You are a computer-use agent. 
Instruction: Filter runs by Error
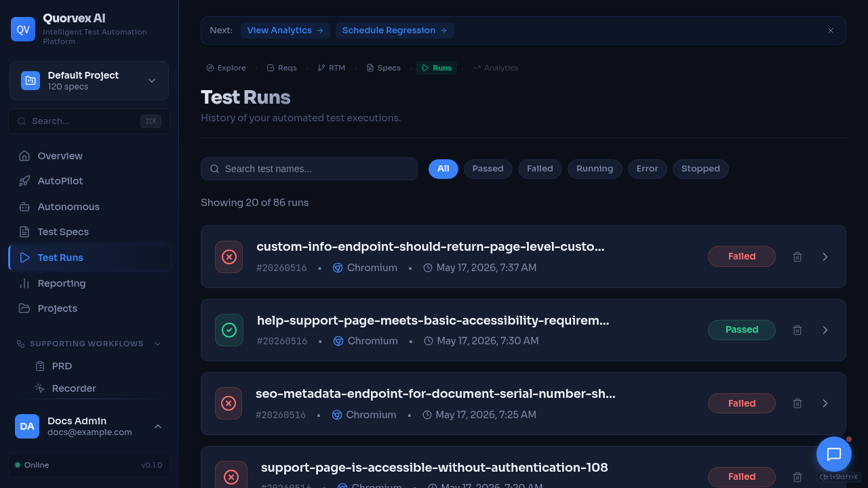(x=647, y=169)
